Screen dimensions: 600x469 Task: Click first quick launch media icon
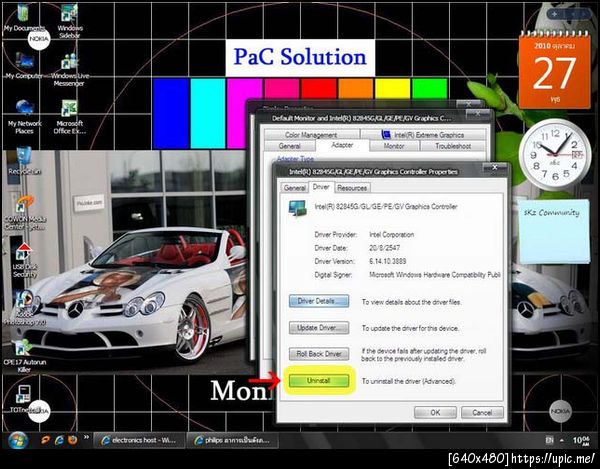point(46,440)
